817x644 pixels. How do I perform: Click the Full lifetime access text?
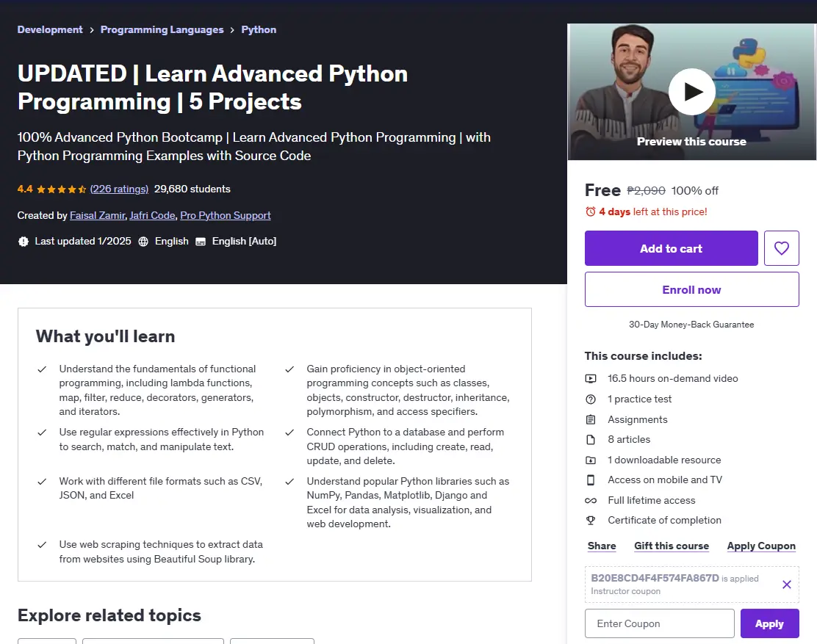pos(651,500)
